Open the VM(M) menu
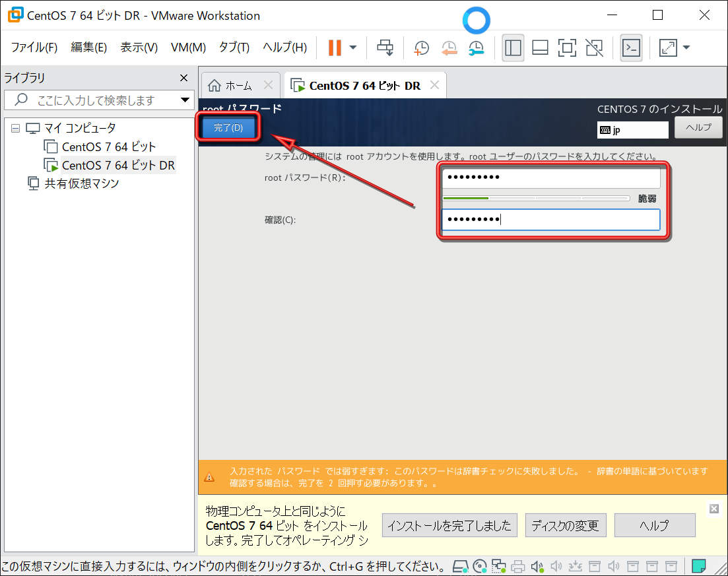The image size is (728, 576). point(188,48)
